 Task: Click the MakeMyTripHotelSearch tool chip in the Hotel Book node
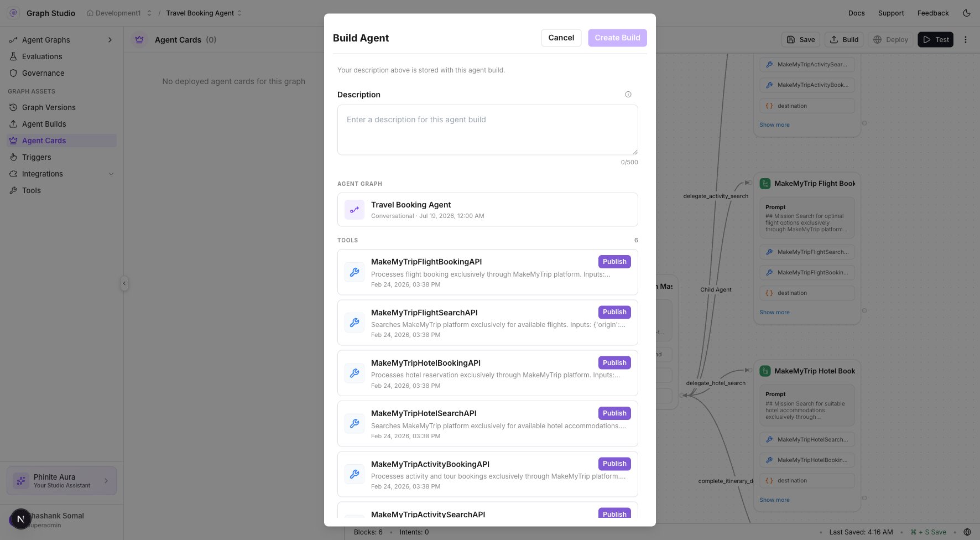(x=807, y=440)
